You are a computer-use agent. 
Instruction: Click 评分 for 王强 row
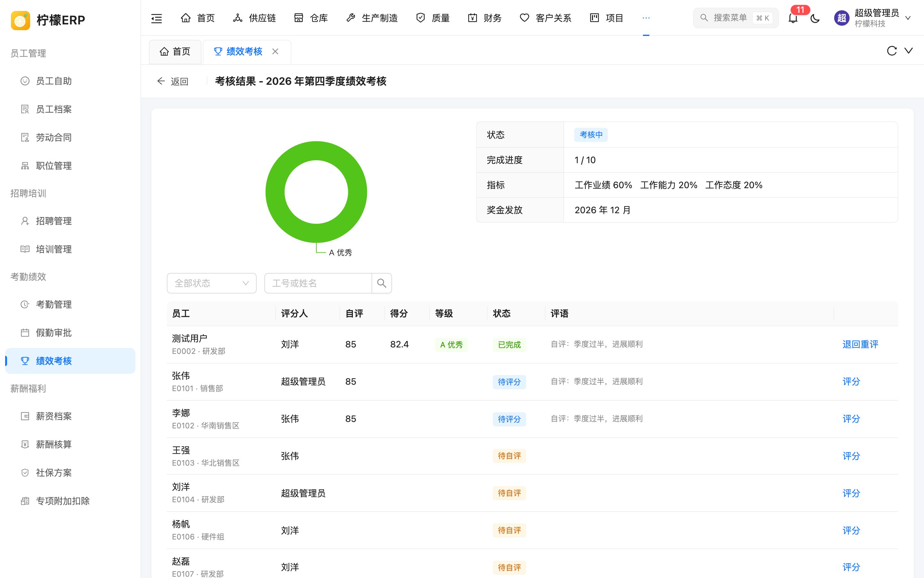click(x=851, y=456)
